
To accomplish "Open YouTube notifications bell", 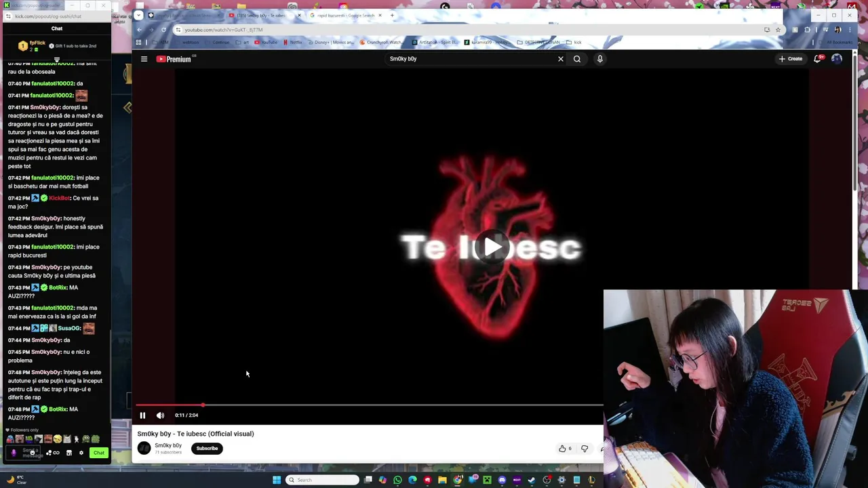I will (818, 59).
